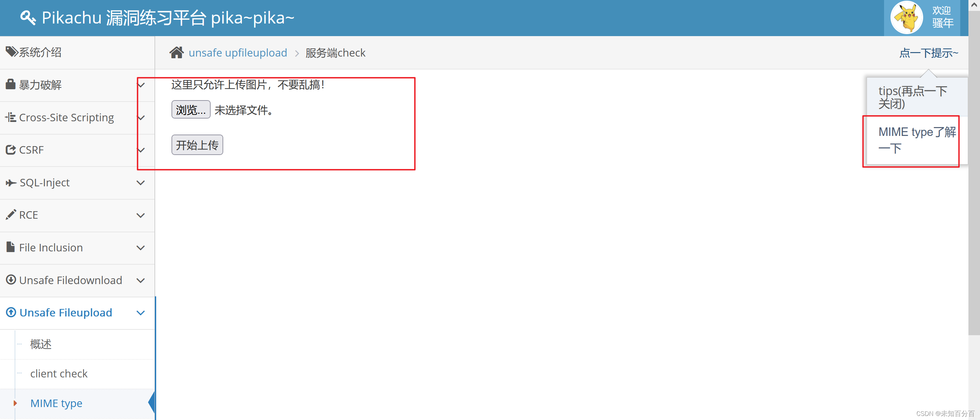This screenshot has height=420, width=980.
Task: Open the Unsafe Fileupload menu section
Action: click(77, 313)
